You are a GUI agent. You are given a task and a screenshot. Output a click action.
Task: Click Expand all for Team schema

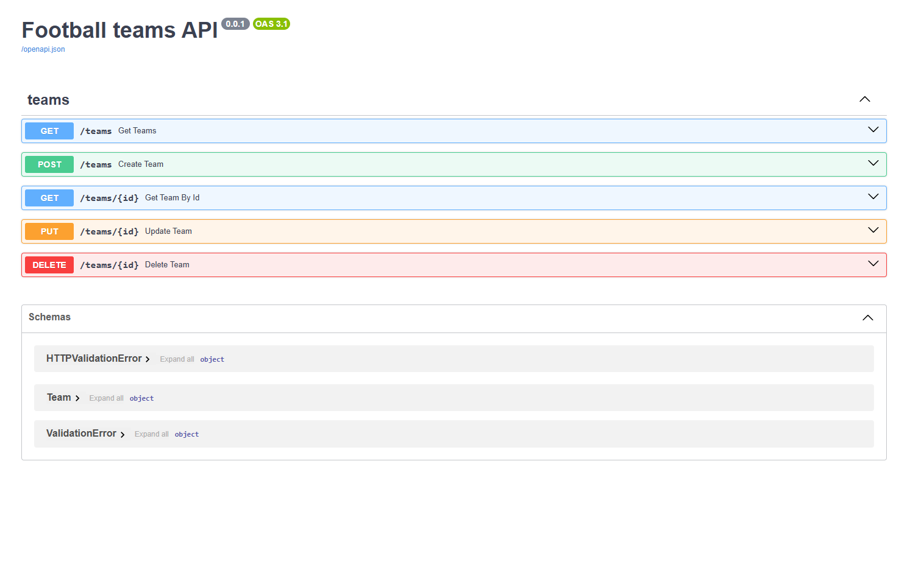(x=106, y=398)
